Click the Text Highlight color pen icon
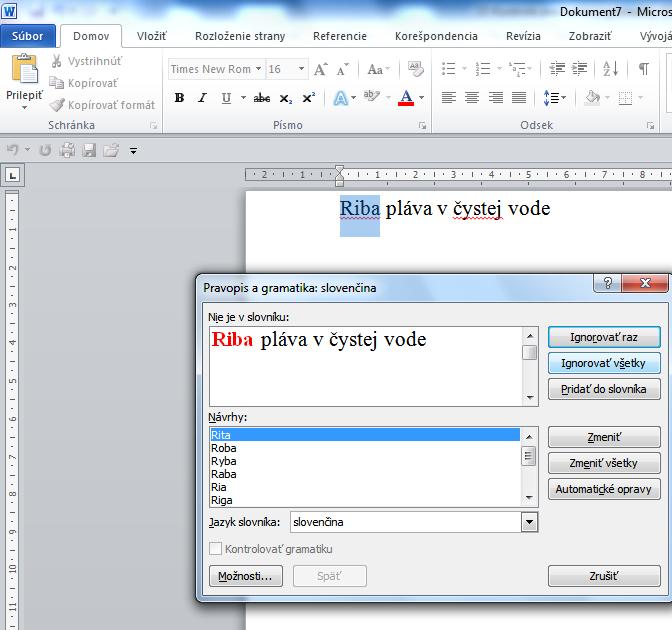 371,97
